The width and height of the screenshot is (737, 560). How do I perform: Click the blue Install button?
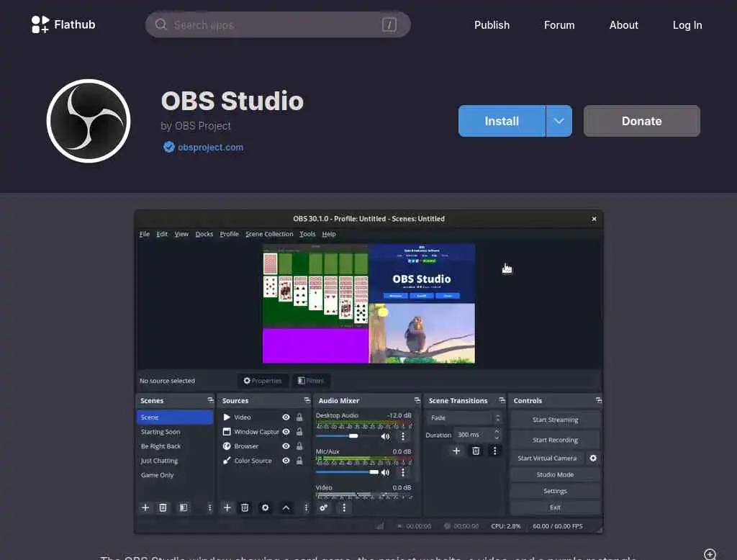pyautogui.click(x=502, y=121)
